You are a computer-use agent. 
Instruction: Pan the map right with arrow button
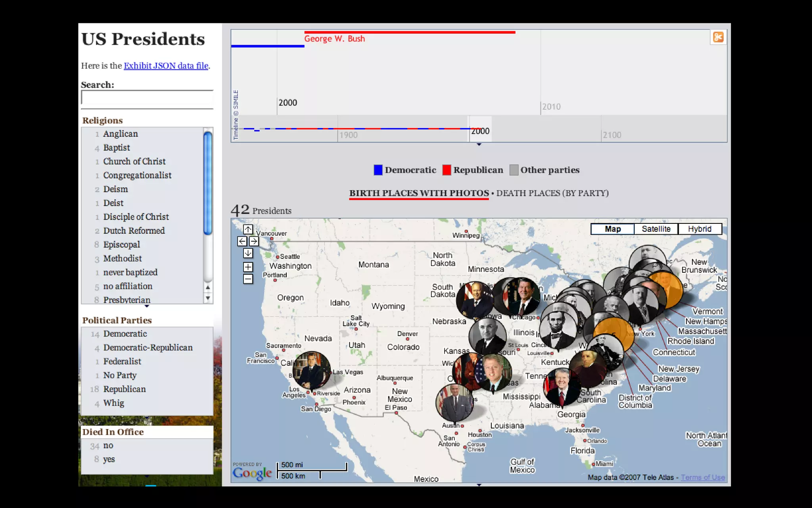[x=254, y=241]
